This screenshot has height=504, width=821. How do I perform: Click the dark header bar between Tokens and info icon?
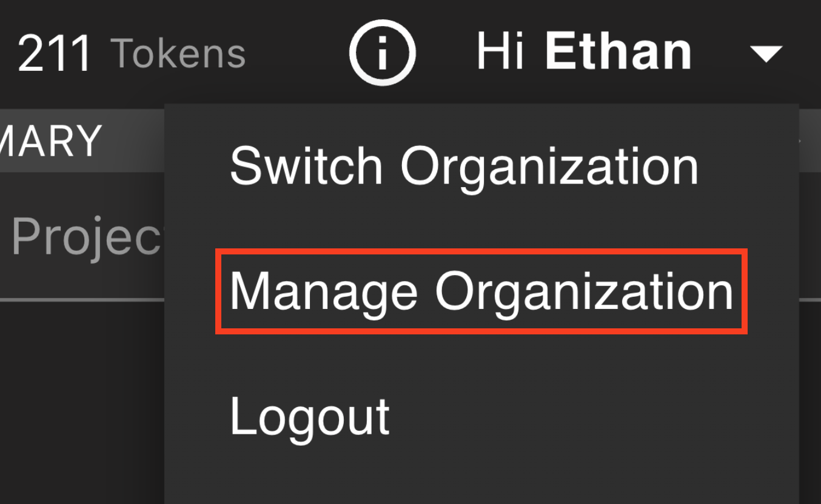pos(297,53)
